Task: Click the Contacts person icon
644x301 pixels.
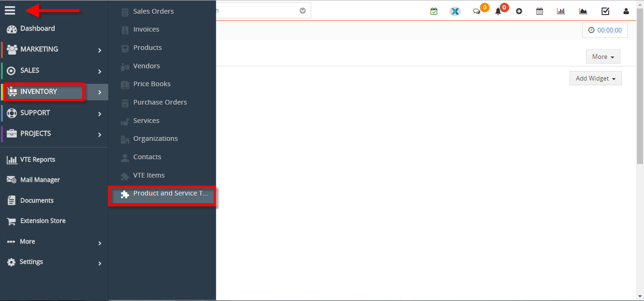Action: pos(125,157)
